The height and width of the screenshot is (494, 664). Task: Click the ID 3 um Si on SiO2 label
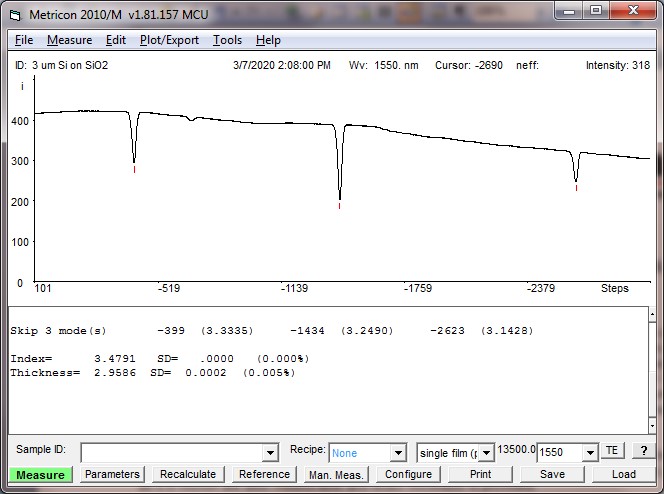coord(61,65)
